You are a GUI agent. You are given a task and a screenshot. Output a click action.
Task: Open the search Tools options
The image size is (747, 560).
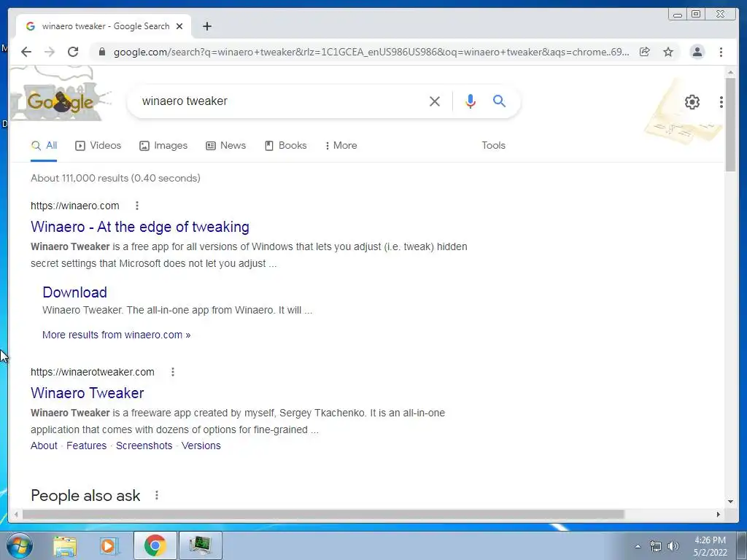coord(493,146)
